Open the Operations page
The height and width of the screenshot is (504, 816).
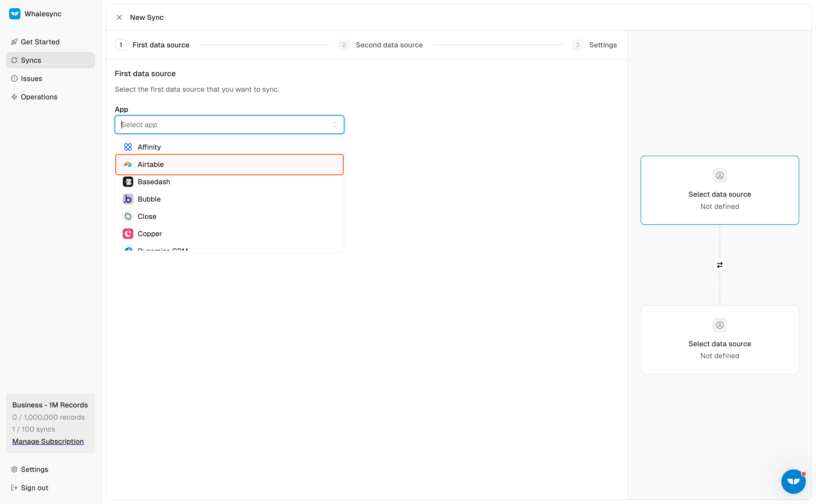coord(51,97)
